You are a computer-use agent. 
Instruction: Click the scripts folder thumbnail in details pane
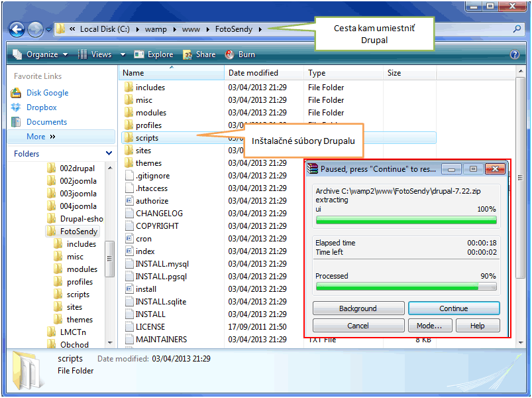(x=28, y=371)
